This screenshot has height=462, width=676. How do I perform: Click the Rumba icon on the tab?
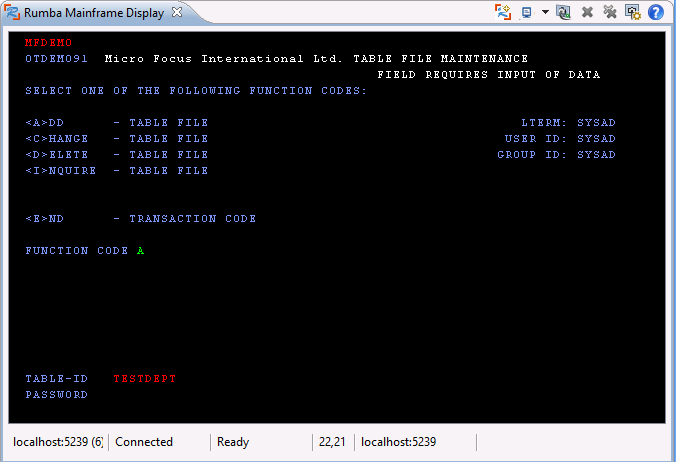[13, 13]
